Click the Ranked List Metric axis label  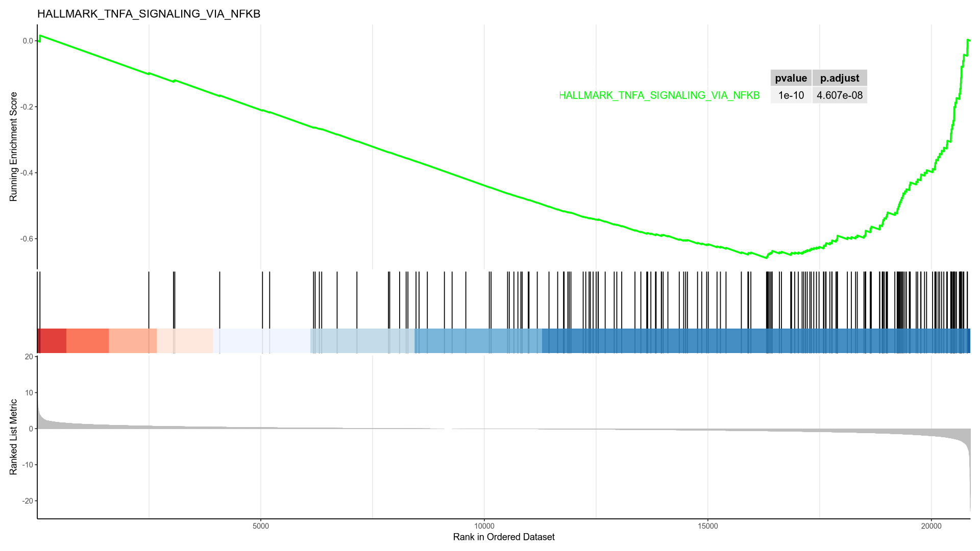[x=13, y=437]
